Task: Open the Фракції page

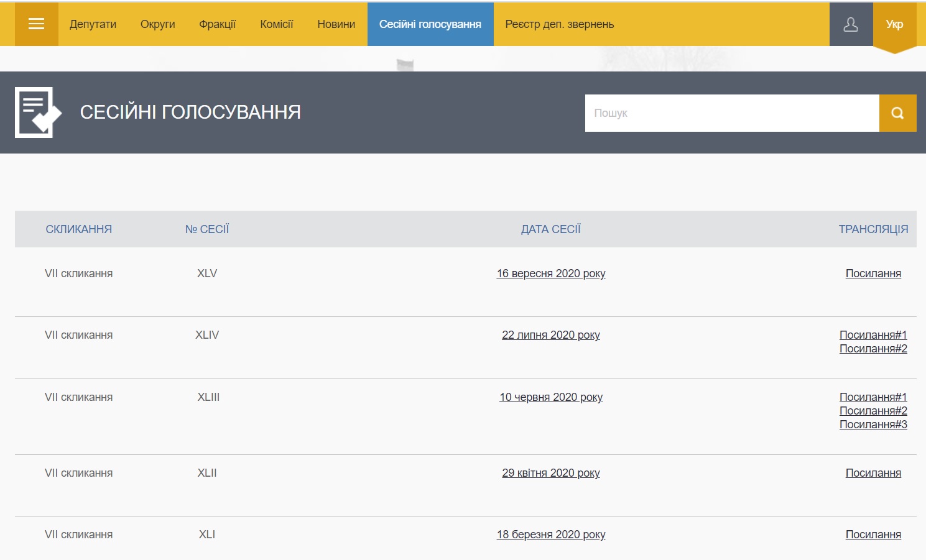Action: 217,24
